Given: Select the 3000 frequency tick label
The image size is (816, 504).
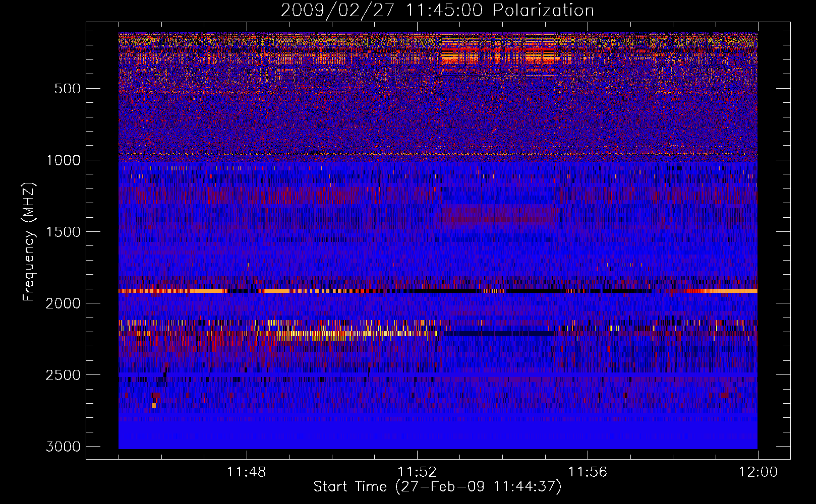Looking at the screenshot, I should (63, 447).
